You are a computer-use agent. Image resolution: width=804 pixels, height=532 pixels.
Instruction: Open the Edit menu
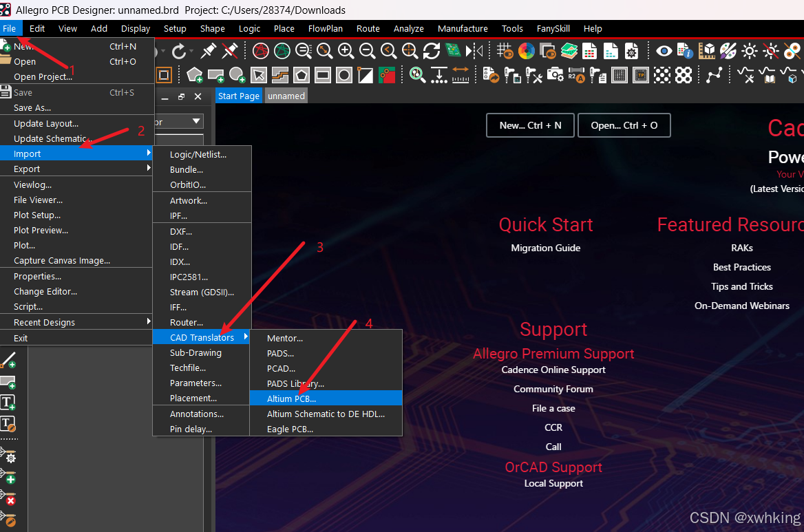tap(37, 29)
